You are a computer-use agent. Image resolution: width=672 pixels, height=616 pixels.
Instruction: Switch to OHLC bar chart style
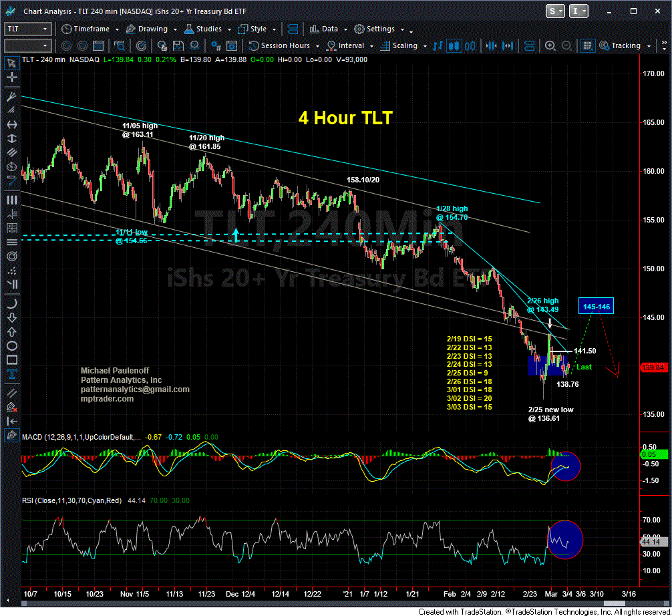[x=438, y=46]
